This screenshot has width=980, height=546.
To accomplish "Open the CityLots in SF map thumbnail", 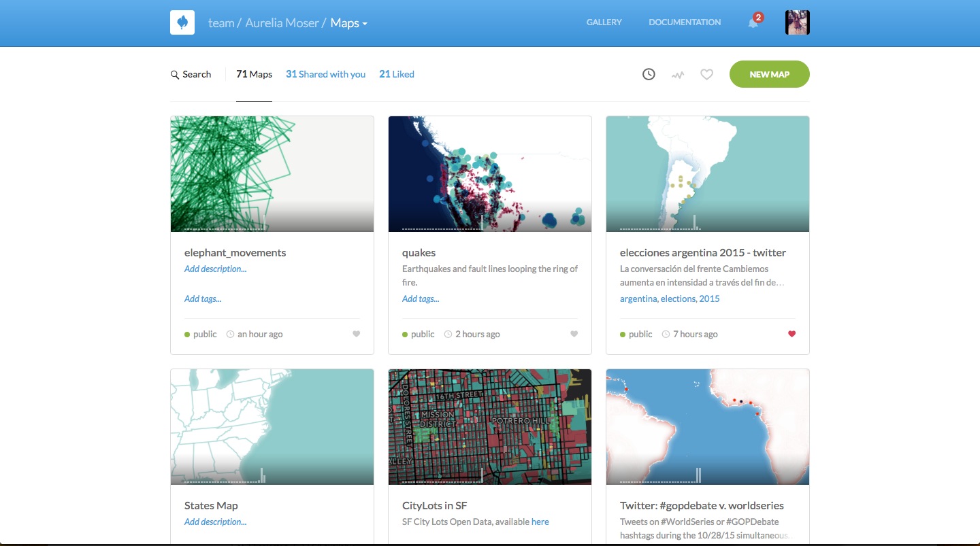I will pyautogui.click(x=489, y=426).
